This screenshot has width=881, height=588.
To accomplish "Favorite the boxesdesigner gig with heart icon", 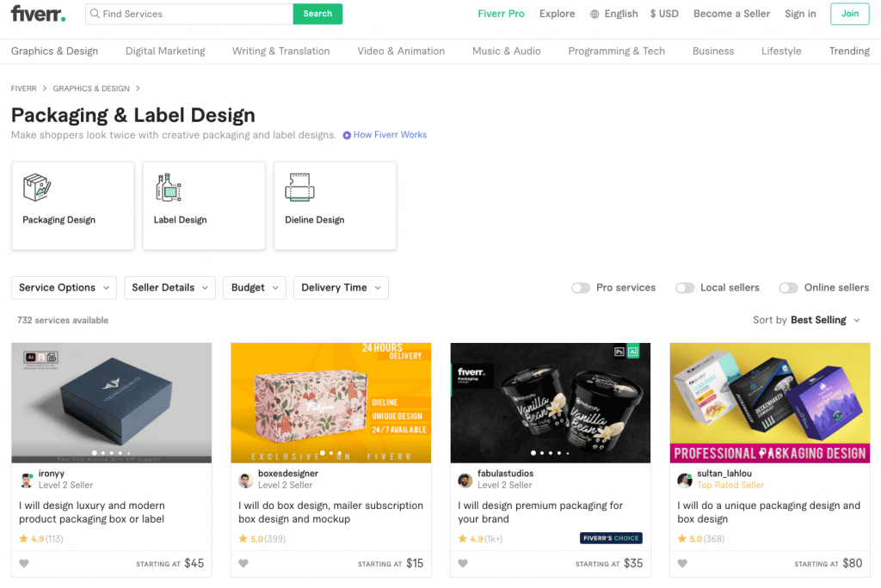I will pyautogui.click(x=243, y=563).
